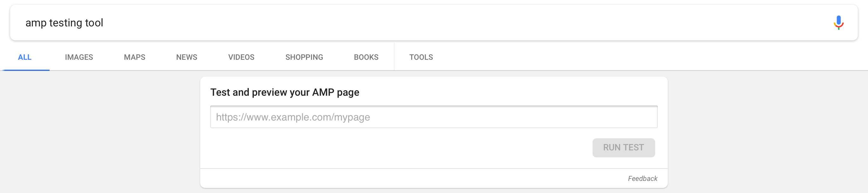This screenshot has width=868, height=193.
Task: Click gray background right of the AMP card
Action: [x=768, y=132]
